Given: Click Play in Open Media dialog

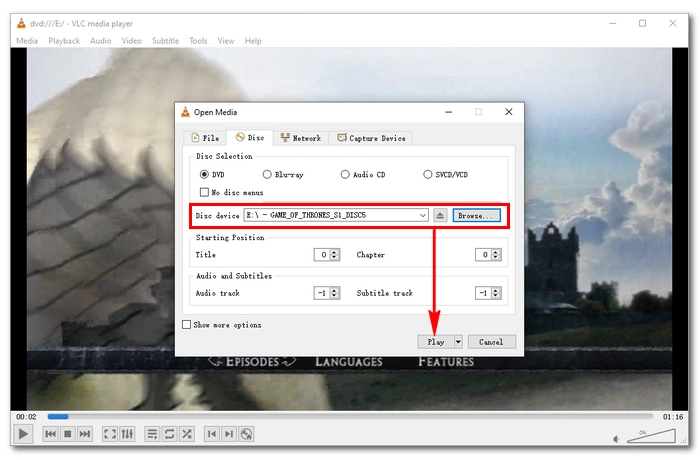Looking at the screenshot, I should 436,342.
